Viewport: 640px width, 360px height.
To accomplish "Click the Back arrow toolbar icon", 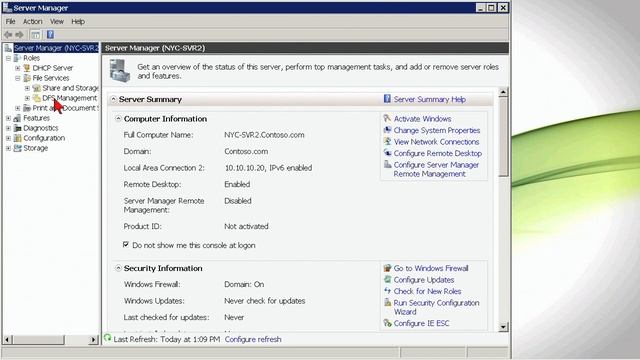I will [x=8, y=35].
